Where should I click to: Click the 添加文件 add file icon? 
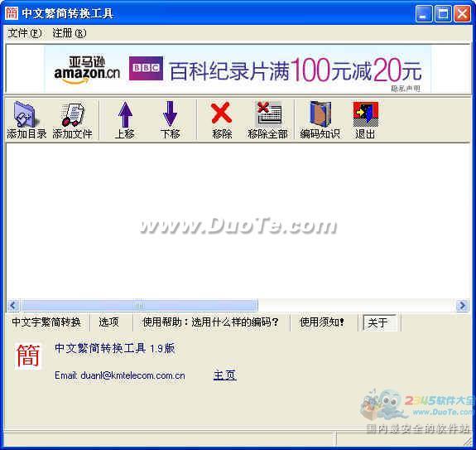tap(72, 120)
